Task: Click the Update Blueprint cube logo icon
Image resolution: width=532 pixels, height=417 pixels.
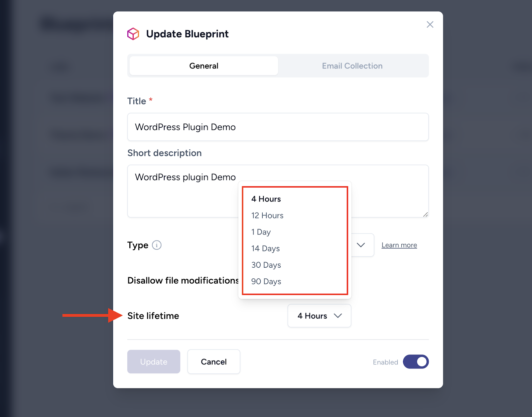Action: pos(133,34)
